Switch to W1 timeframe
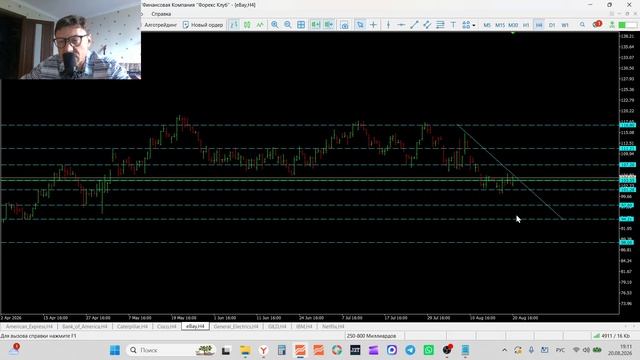Image resolution: width=640 pixels, height=360 pixels. (x=565, y=25)
